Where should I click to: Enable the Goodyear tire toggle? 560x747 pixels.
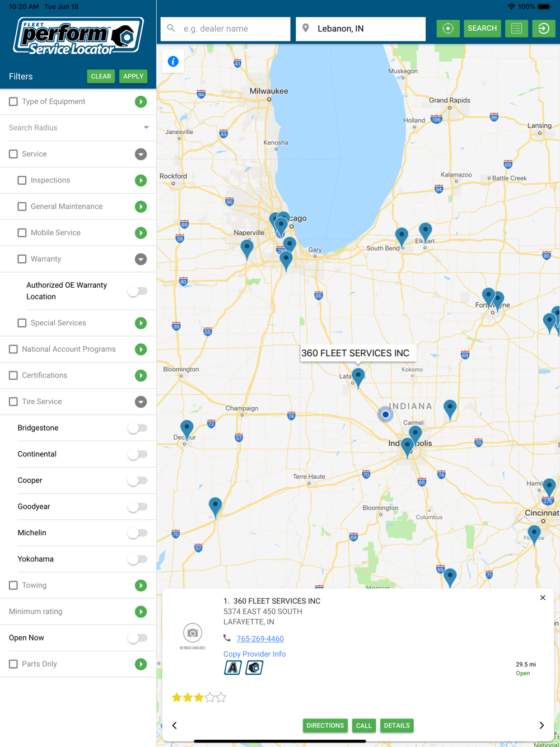point(137,507)
